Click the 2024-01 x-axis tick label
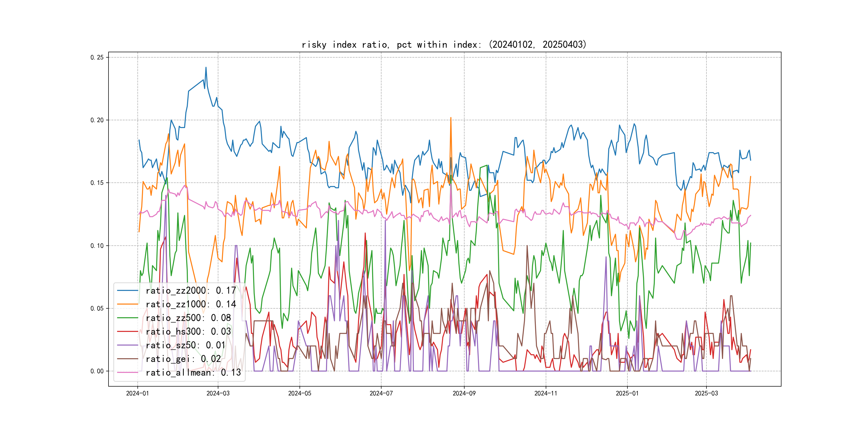 pos(137,393)
